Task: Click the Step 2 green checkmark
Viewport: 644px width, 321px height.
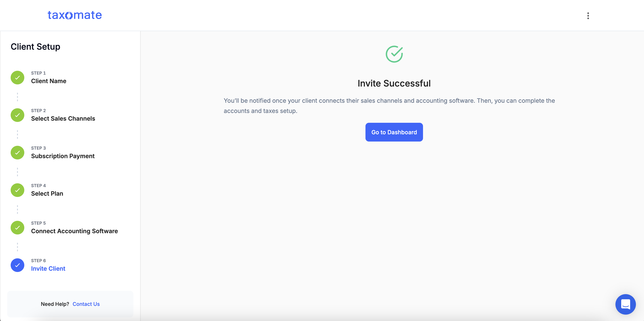Action: point(17,115)
